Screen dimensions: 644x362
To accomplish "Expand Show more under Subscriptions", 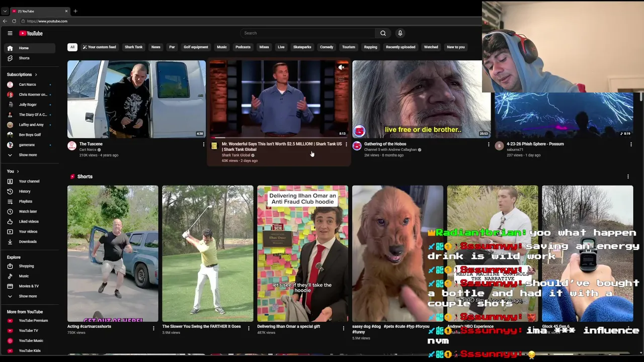I will (x=30, y=155).
